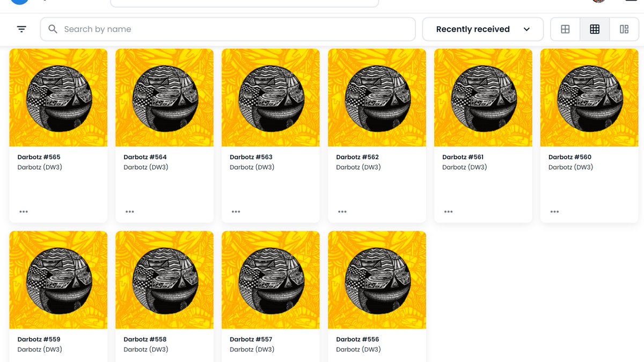Open Darbotz #556 thumbnail image
The width and height of the screenshot is (644, 362).
click(x=377, y=280)
